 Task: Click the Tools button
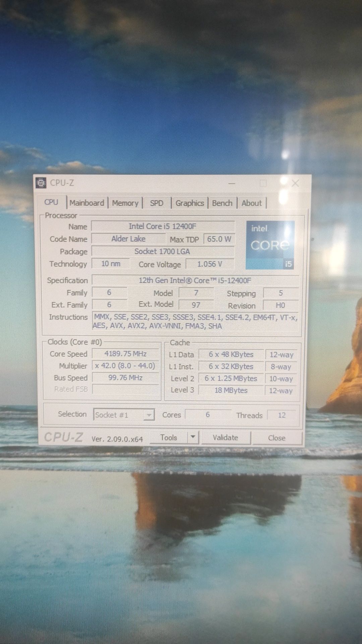pyautogui.click(x=169, y=437)
